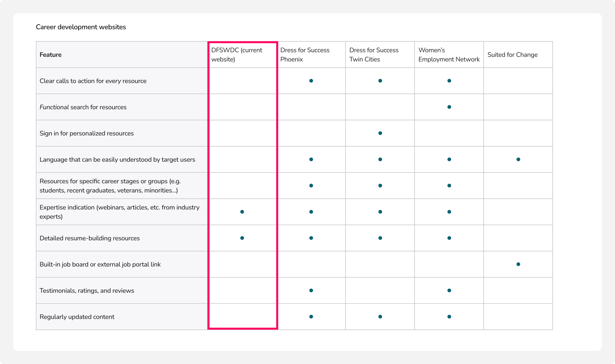Click Women's Employment Network dot in Language row
Image resolution: width=615 pixels, height=364 pixels.
pyautogui.click(x=449, y=160)
